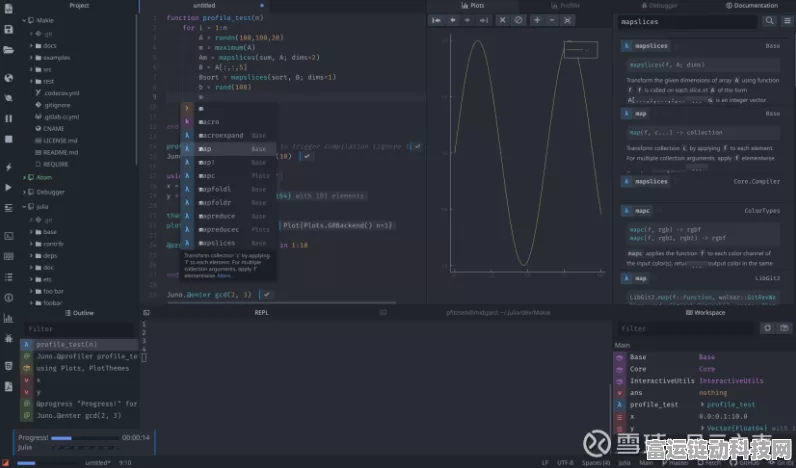Expand the Debugger project folder

coord(24,192)
